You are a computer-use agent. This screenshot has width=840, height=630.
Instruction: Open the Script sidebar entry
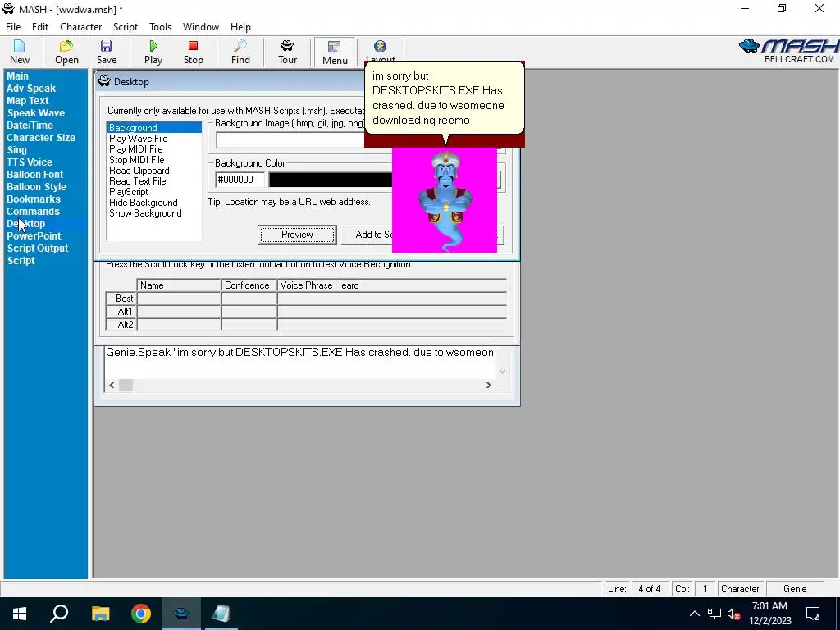tap(21, 261)
